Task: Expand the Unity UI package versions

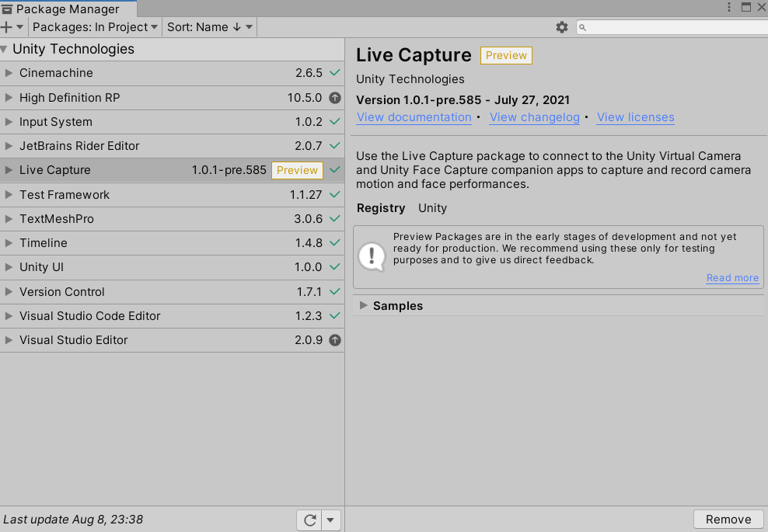Action: (9, 267)
